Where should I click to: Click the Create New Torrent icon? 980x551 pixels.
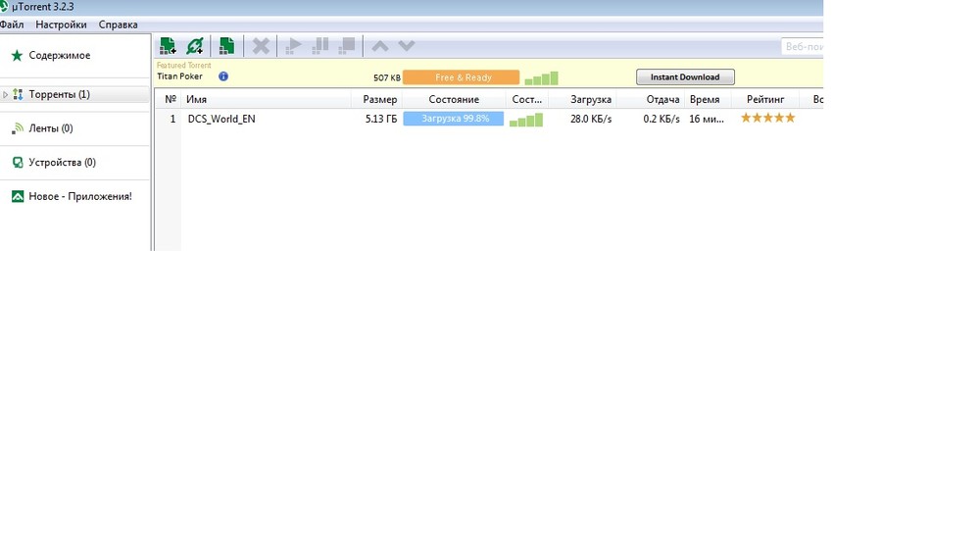(x=227, y=46)
